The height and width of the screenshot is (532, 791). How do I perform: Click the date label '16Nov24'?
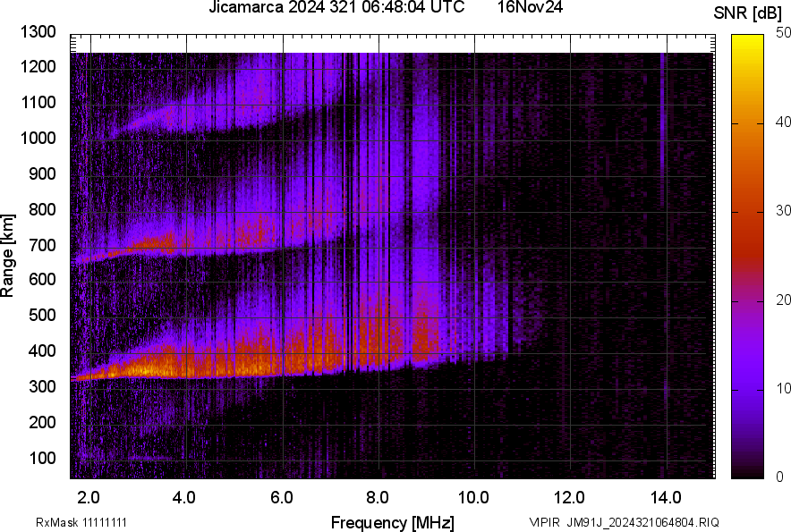tap(530, 7)
